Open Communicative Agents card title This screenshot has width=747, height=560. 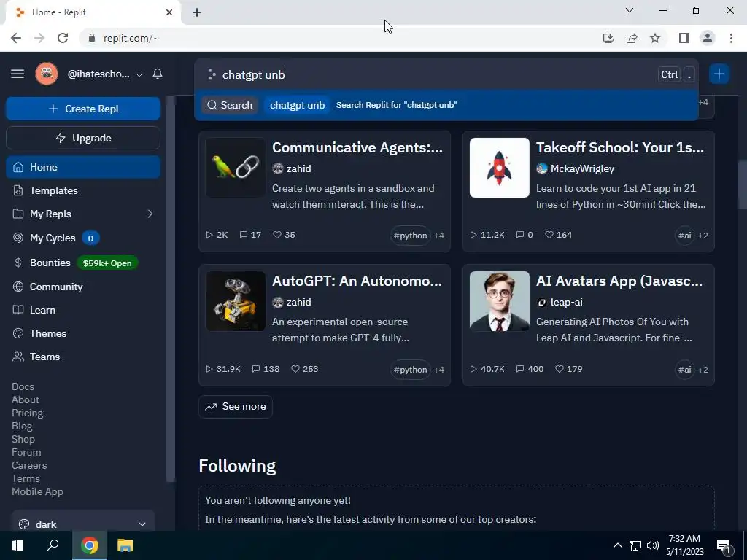click(357, 147)
